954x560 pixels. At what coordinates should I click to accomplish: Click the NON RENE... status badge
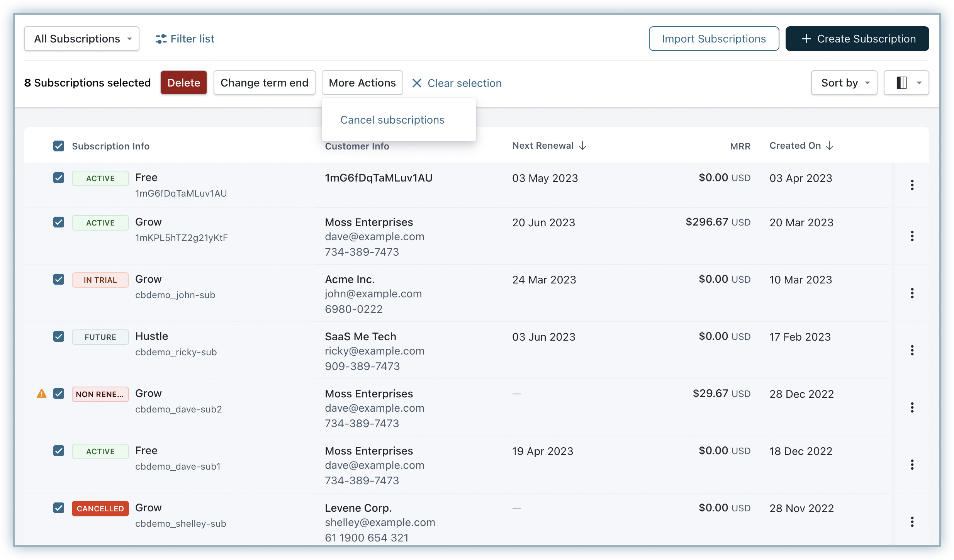click(x=100, y=394)
